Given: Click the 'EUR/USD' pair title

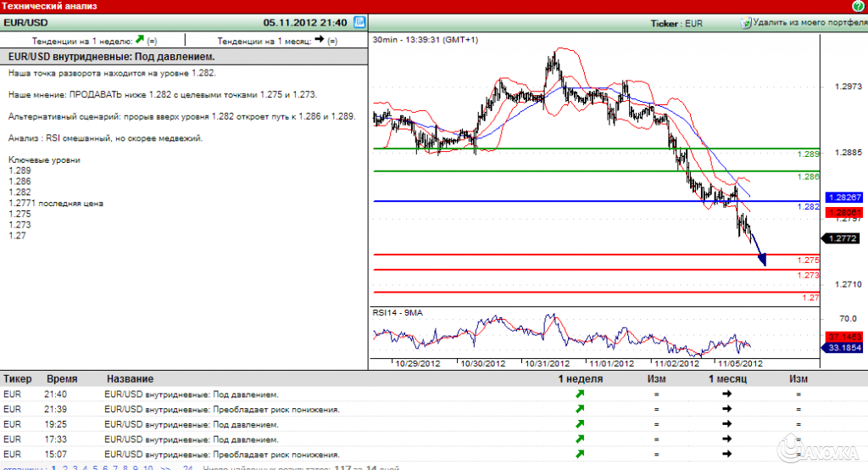Looking at the screenshot, I should tap(25, 23).
